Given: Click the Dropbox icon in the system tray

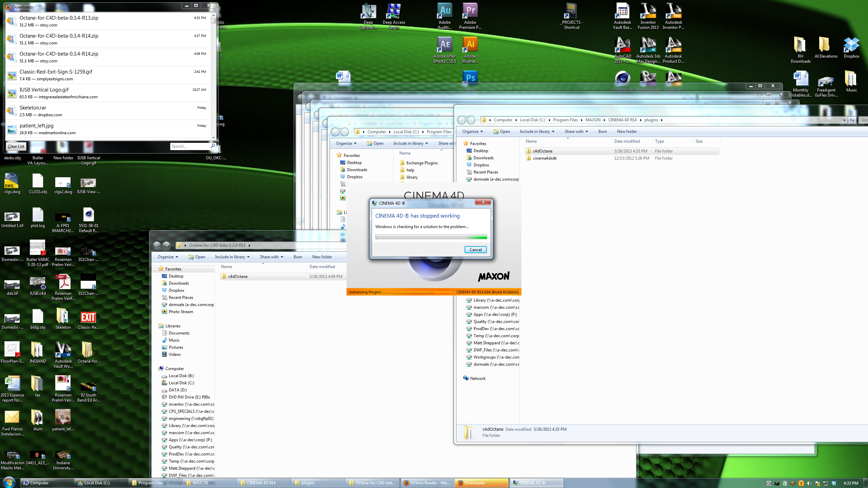Looking at the screenshot, I should pyautogui.click(x=834, y=483).
